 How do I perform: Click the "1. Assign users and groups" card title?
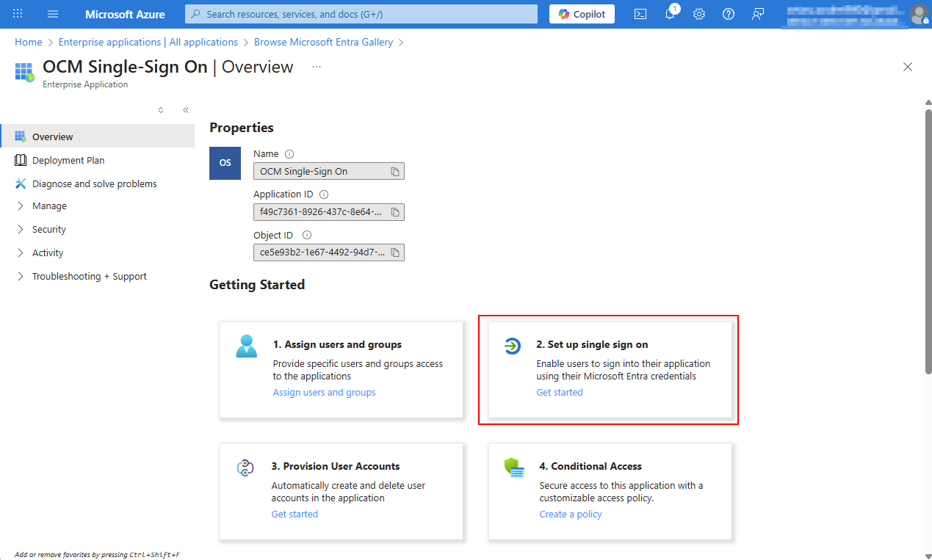(x=337, y=344)
